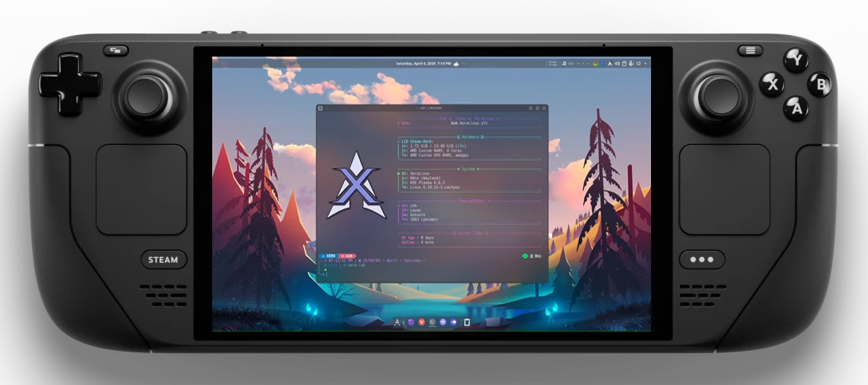Open the Konsole window menu icon
The height and width of the screenshot is (385, 868).
coord(320,108)
